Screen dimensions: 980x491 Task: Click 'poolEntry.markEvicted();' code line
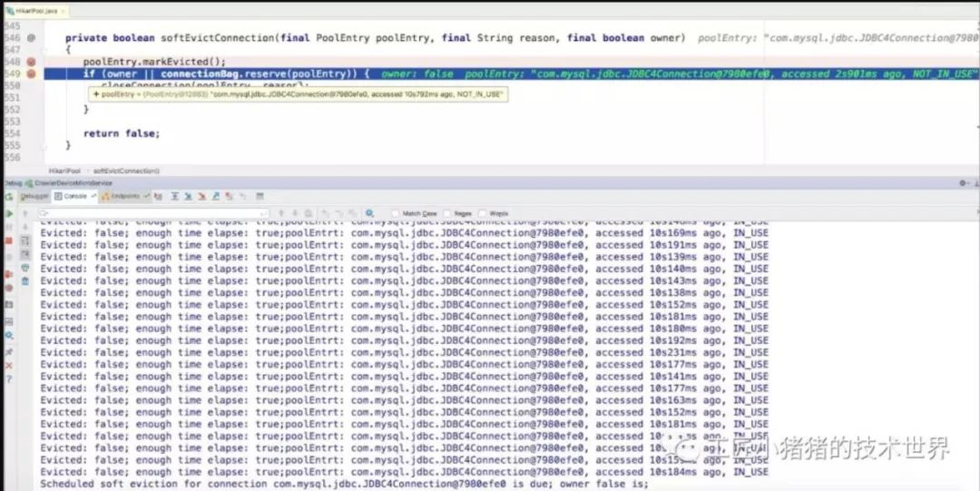[x=154, y=62]
